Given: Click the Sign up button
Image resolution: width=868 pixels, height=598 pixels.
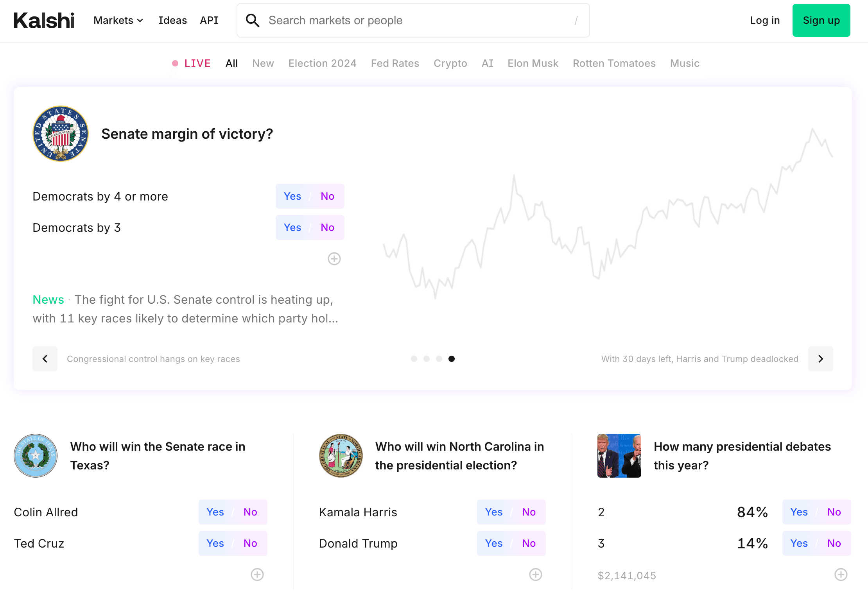Looking at the screenshot, I should pyautogui.click(x=822, y=20).
